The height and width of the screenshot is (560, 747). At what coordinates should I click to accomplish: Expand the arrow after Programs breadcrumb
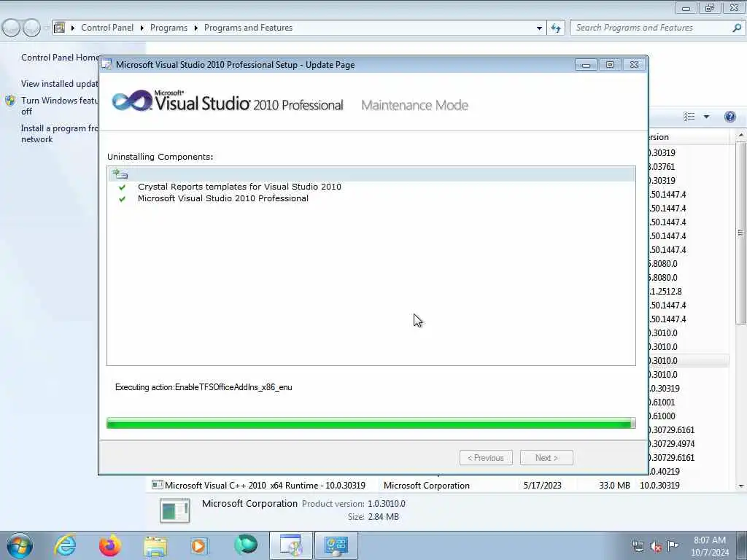[196, 28]
